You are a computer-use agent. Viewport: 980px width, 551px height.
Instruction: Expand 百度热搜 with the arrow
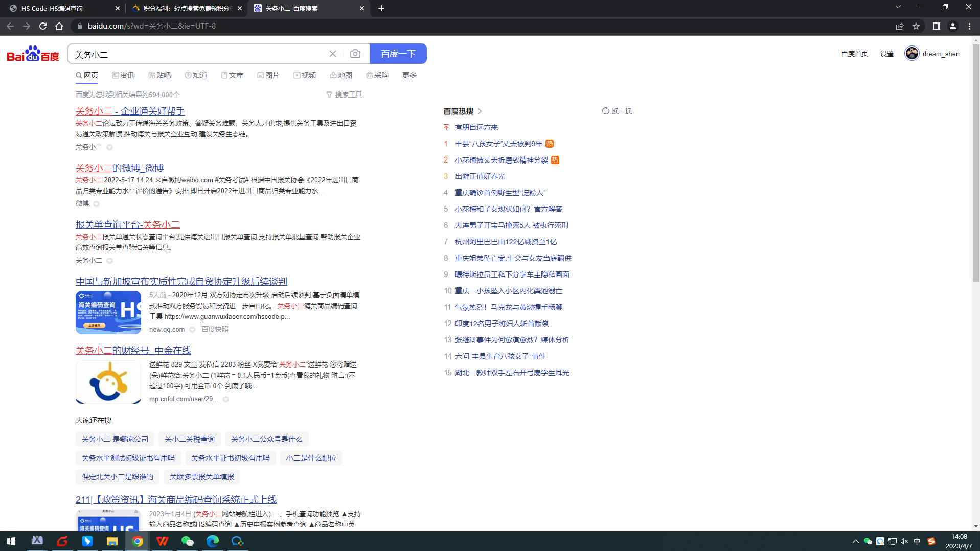click(x=480, y=111)
